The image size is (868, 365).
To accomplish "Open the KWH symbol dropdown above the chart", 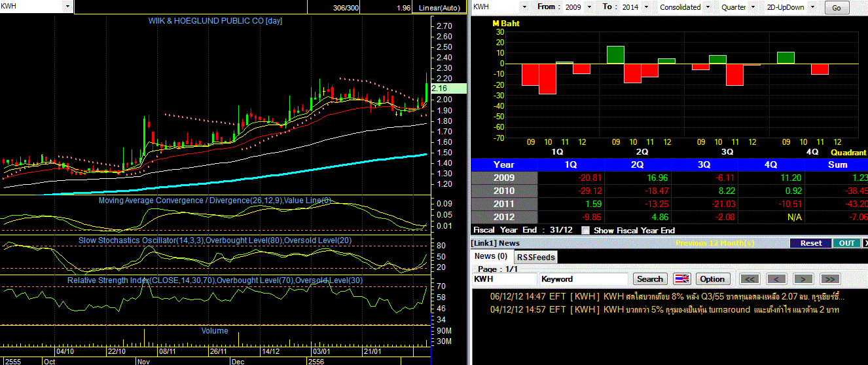I will click(67, 7).
